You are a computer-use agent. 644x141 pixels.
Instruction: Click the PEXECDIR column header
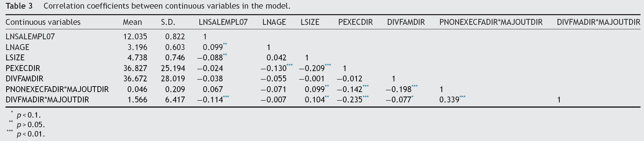(355, 22)
